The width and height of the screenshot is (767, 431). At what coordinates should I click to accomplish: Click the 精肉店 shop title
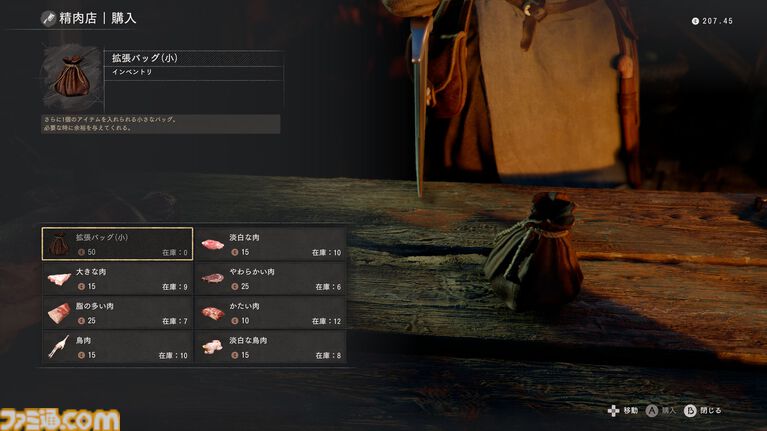pos(78,19)
